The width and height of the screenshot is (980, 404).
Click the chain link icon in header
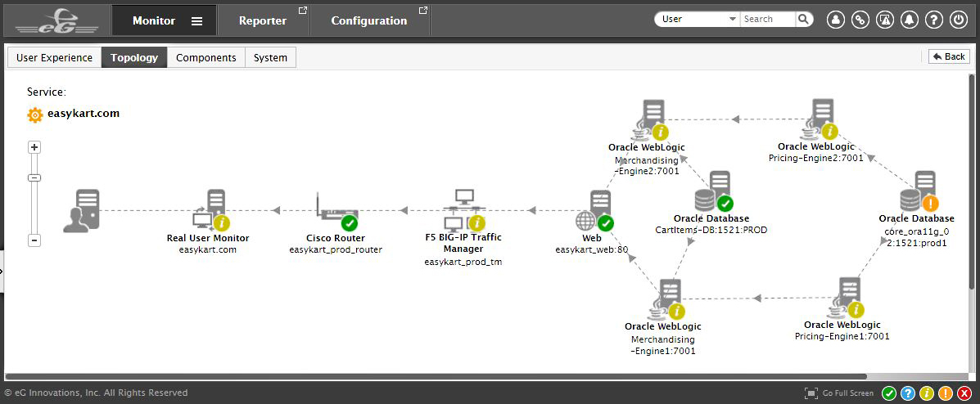(x=860, y=20)
